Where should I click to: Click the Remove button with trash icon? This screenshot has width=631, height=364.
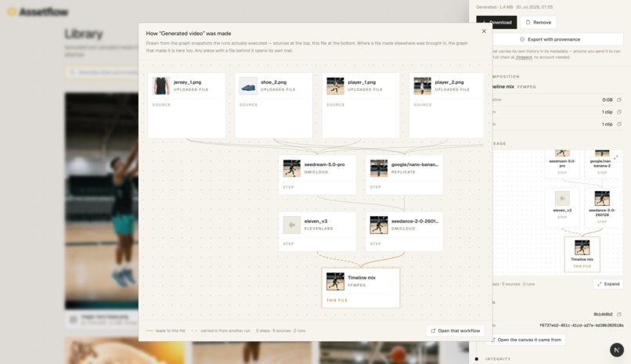click(538, 23)
